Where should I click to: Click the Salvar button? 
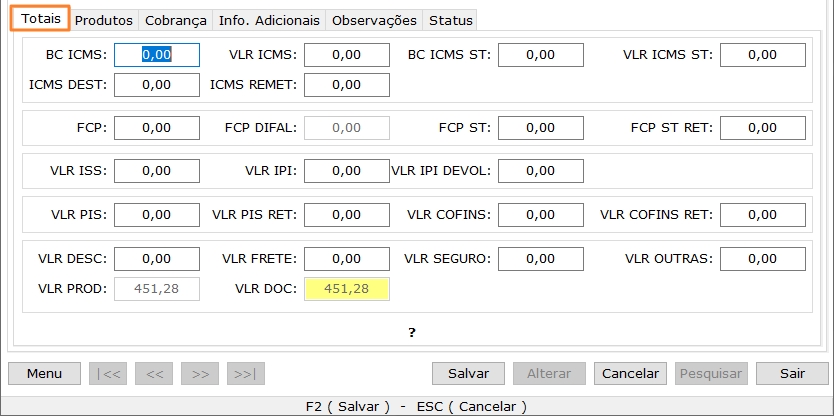[468, 373]
